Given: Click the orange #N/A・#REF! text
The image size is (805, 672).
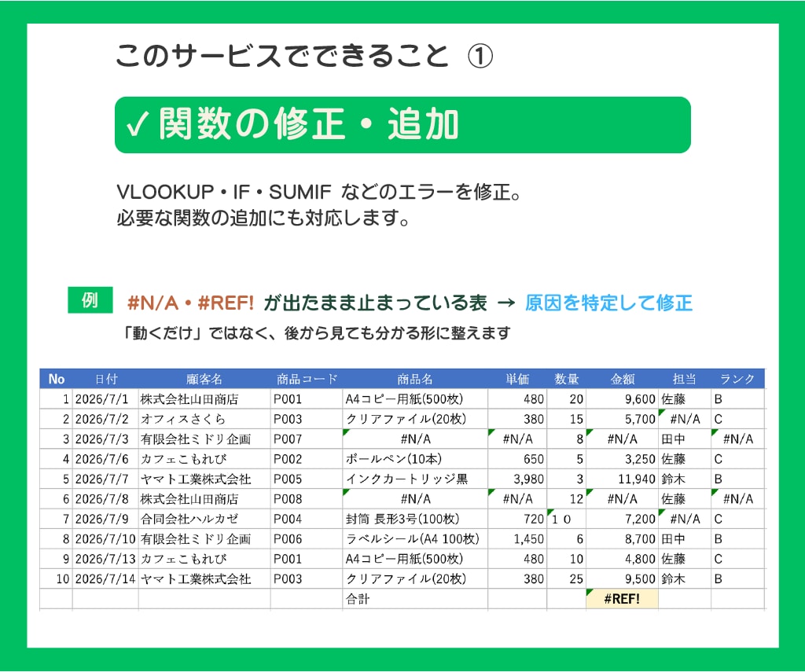Looking at the screenshot, I should coord(190,303).
